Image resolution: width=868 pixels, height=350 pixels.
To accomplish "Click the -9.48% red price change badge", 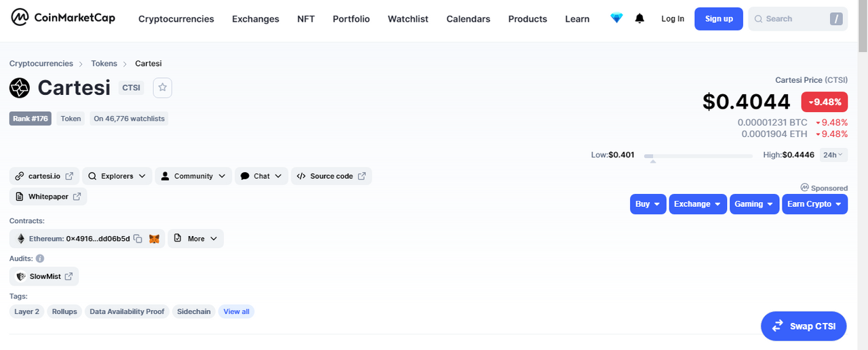I will [825, 102].
